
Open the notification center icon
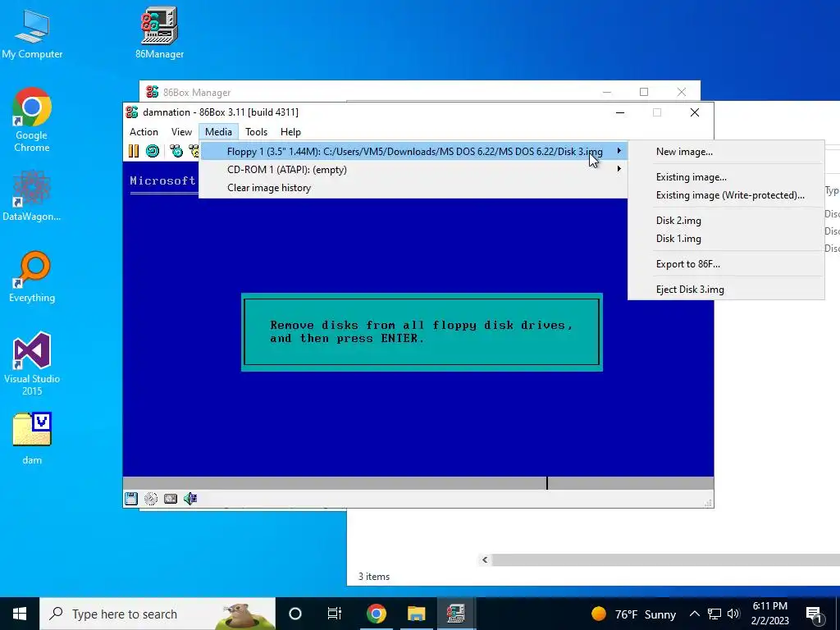click(814, 614)
